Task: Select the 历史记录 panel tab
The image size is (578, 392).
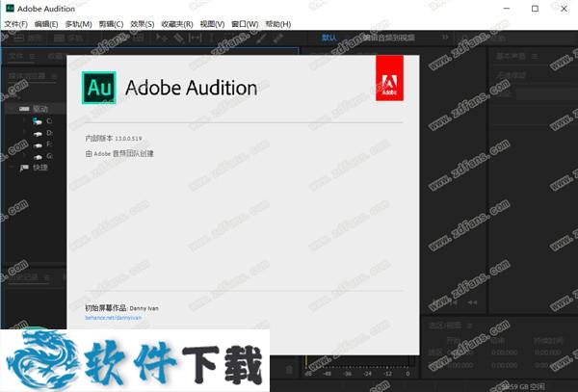Action: pos(24,277)
